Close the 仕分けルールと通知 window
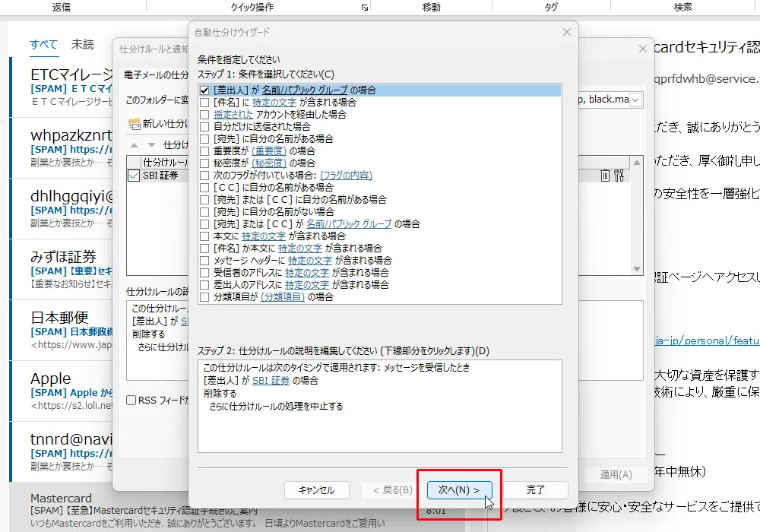 (643, 49)
